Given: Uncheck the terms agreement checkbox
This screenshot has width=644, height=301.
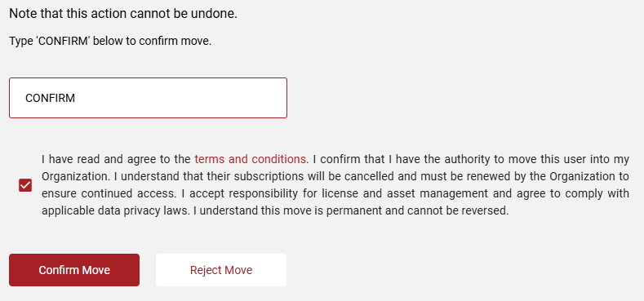Looking at the screenshot, I should pyautogui.click(x=25, y=185).
